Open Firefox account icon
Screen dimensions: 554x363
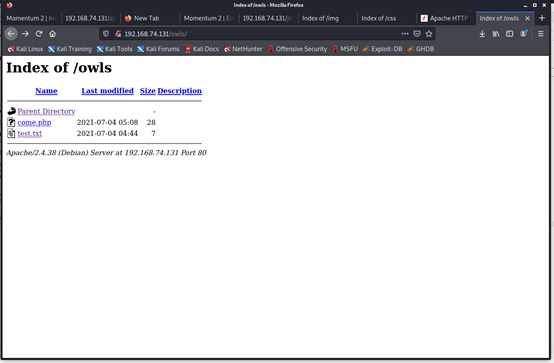pyautogui.click(x=523, y=34)
